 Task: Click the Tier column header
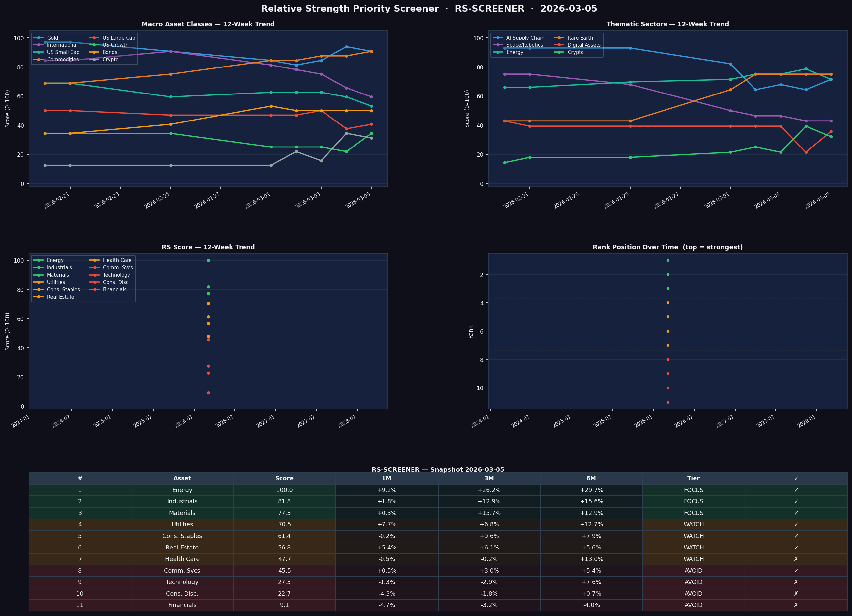694,478
